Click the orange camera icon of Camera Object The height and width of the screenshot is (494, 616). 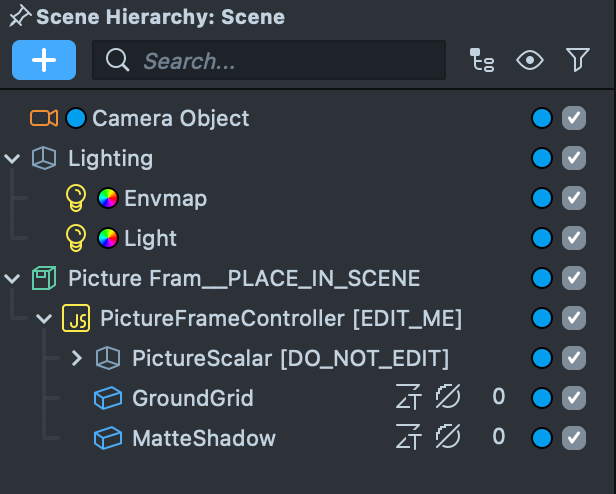click(x=44, y=118)
